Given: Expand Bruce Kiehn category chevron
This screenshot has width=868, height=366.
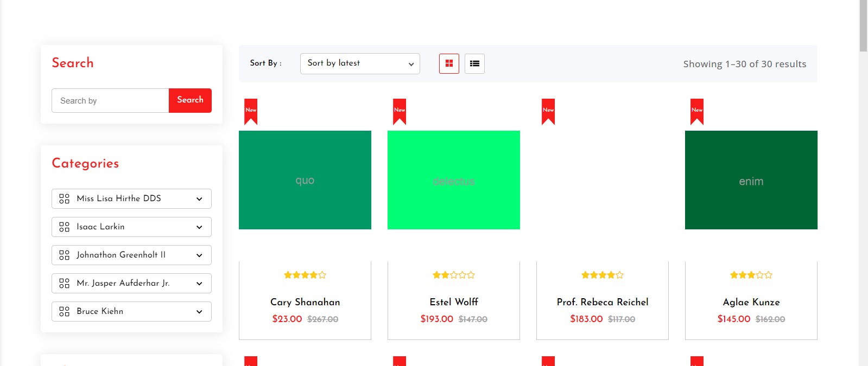Looking at the screenshot, I should 199,312.
